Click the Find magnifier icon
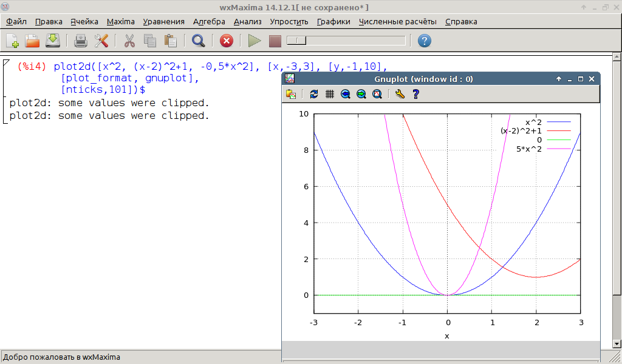The width and height of the screenshot is (622, 364). tap(198, 41)
